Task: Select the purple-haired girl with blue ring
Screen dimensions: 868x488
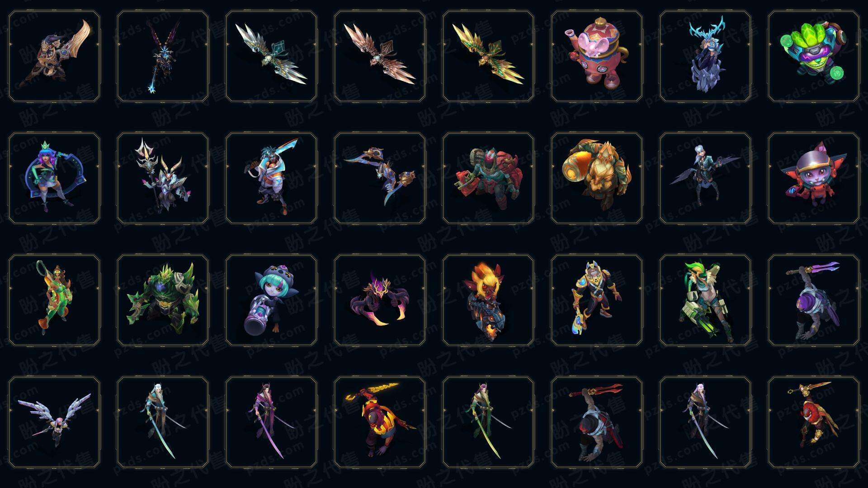Action: pyautogui.click(x=54, y=178)
